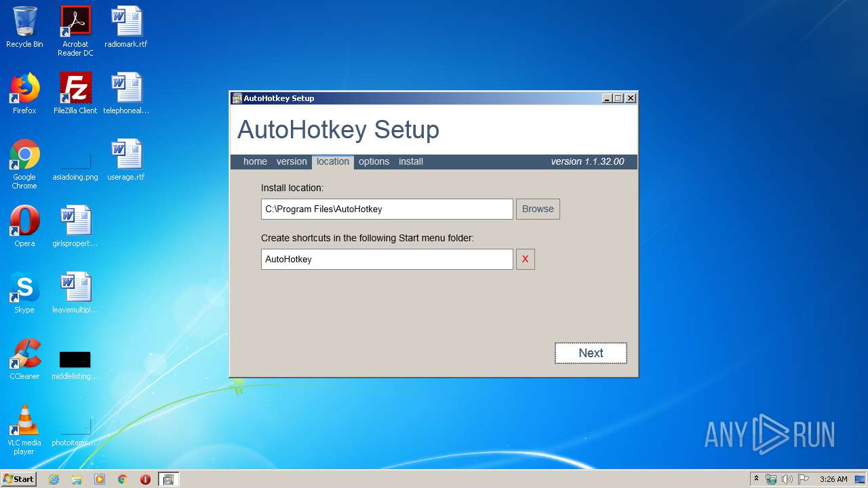Click the AutoHotkey Setup title bar icon
The height and width of the screenshot is (488, 868).
[x=237, y=98]
